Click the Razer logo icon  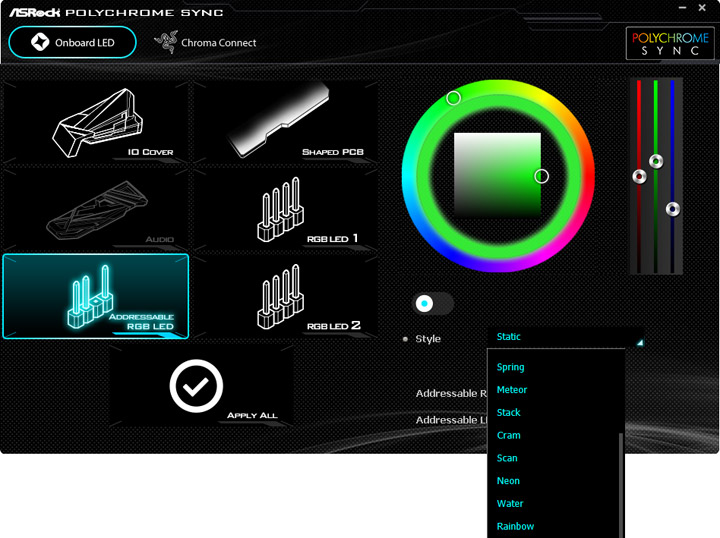(x=166, y=42)
